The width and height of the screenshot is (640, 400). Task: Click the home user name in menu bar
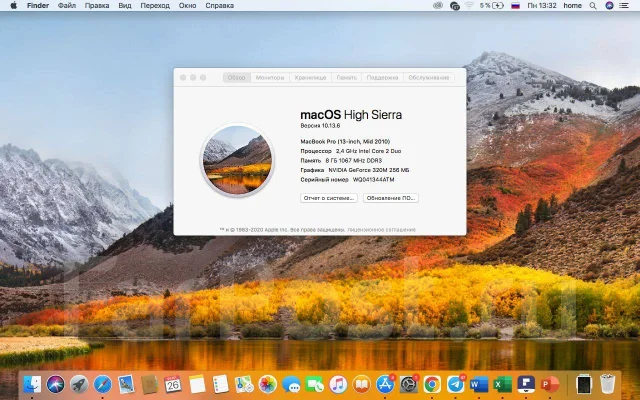coord(573,6)
